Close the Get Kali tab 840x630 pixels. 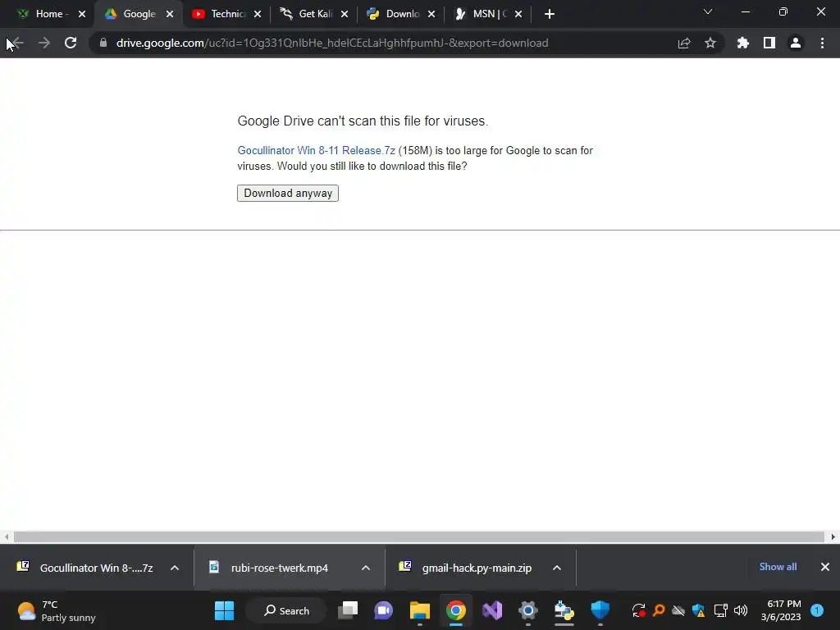pos(345,14)
